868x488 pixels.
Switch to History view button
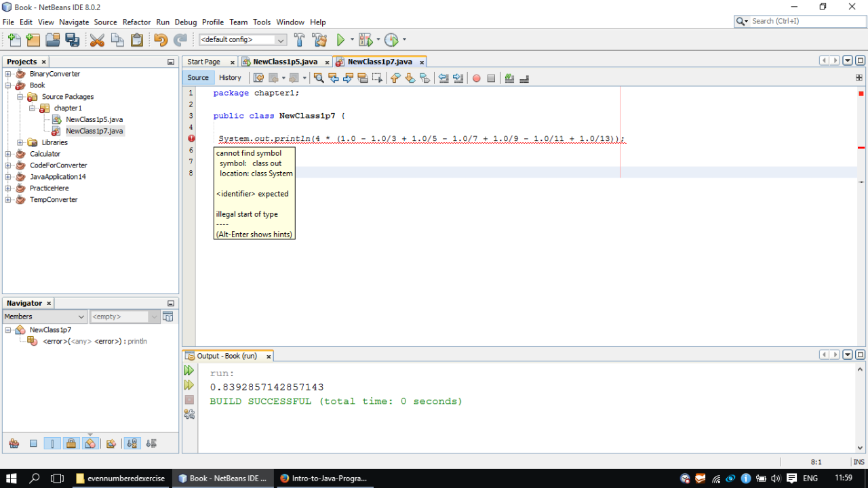[230, 78]
